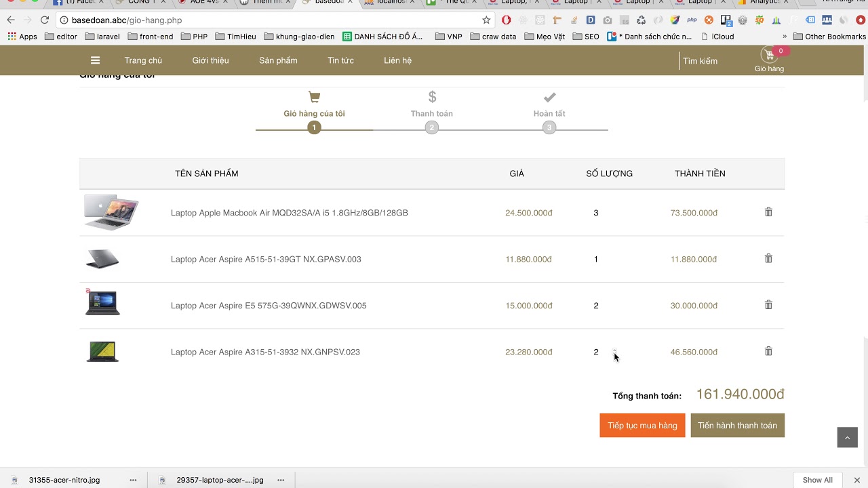Bookmark this page with the star icon

486,20
